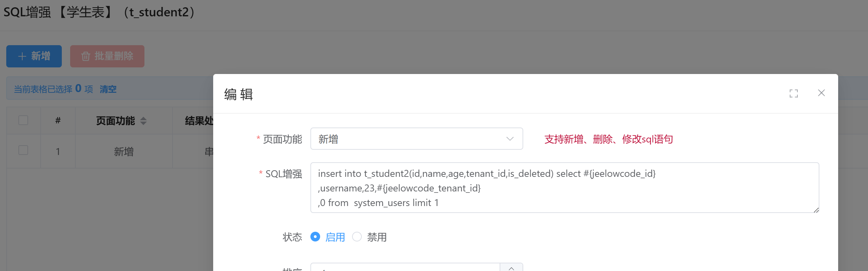
Task: Click the sort arrows beside 页面功能 column
Action: (x=143, y=121)
